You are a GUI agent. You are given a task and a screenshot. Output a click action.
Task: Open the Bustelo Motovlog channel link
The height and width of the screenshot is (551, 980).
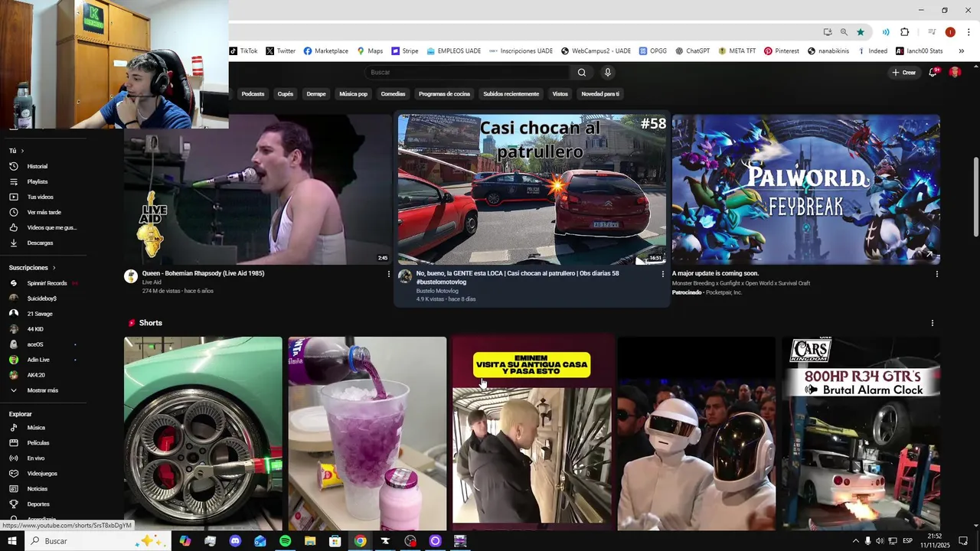coord(437,291)
